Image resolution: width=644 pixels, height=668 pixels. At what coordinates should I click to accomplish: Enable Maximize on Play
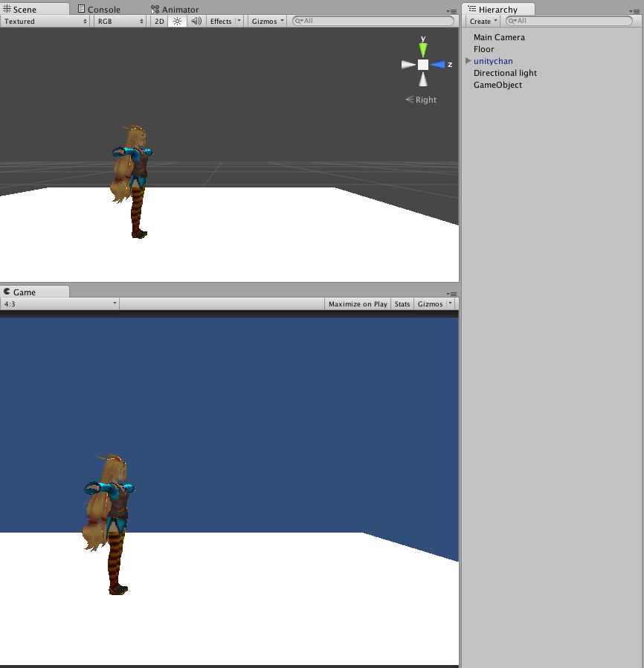357,304
